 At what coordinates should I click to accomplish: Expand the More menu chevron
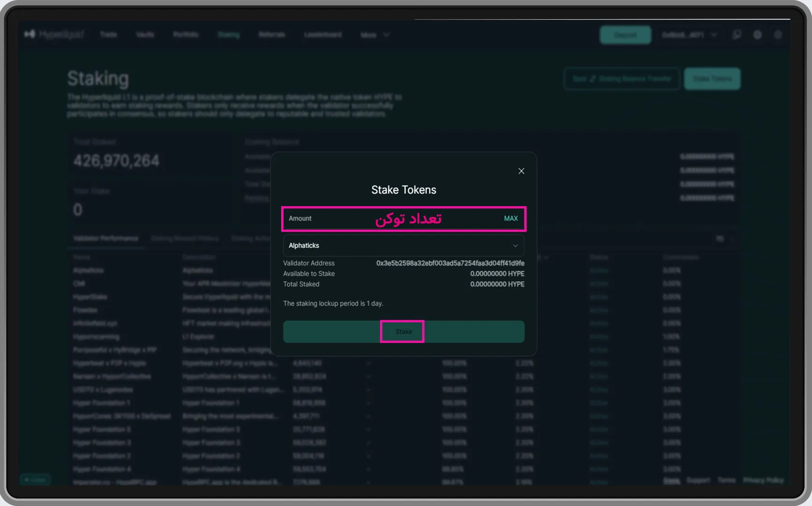tap(386, 35)
